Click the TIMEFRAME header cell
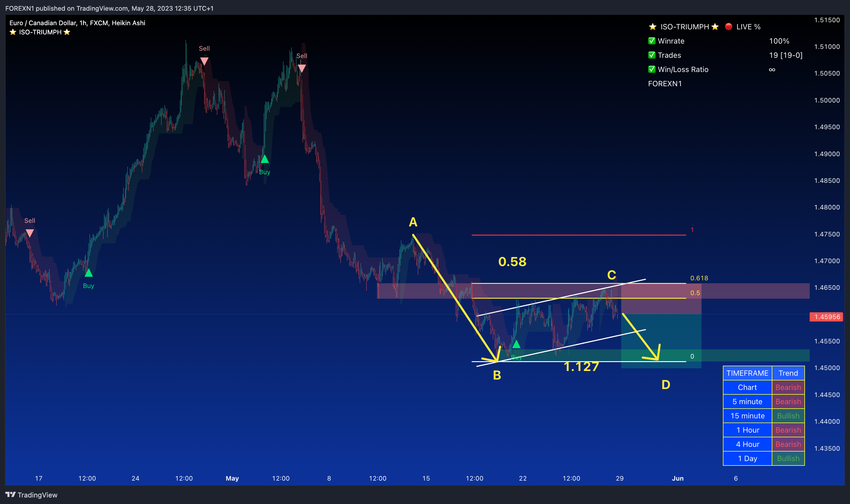This screenshot has height=504, width=850. click(x=747, y=373)
